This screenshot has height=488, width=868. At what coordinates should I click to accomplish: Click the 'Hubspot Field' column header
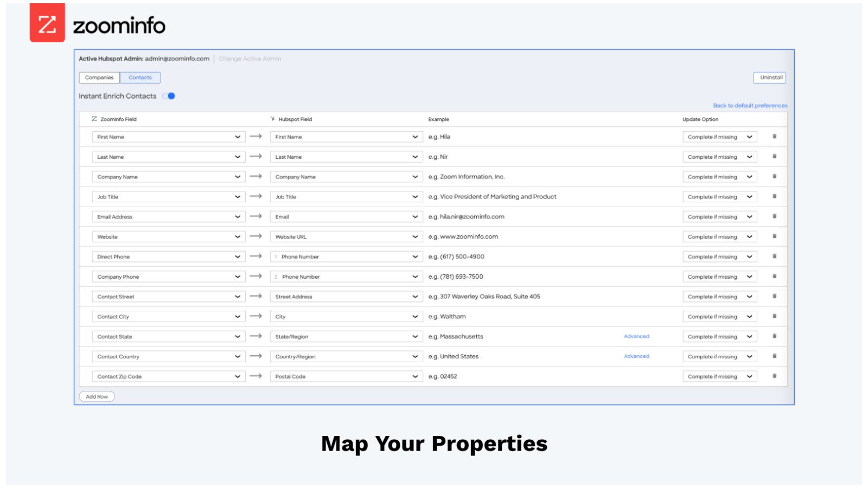[295, 119]
